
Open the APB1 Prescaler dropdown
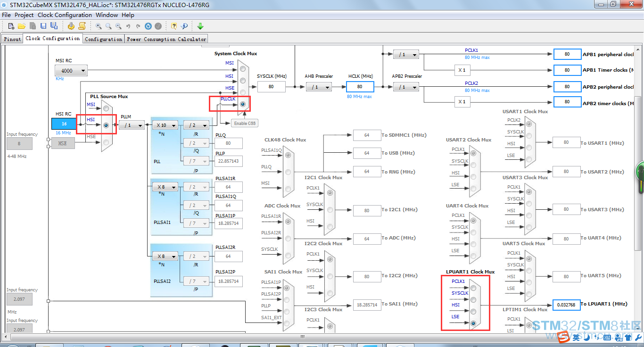pos(406,55)
